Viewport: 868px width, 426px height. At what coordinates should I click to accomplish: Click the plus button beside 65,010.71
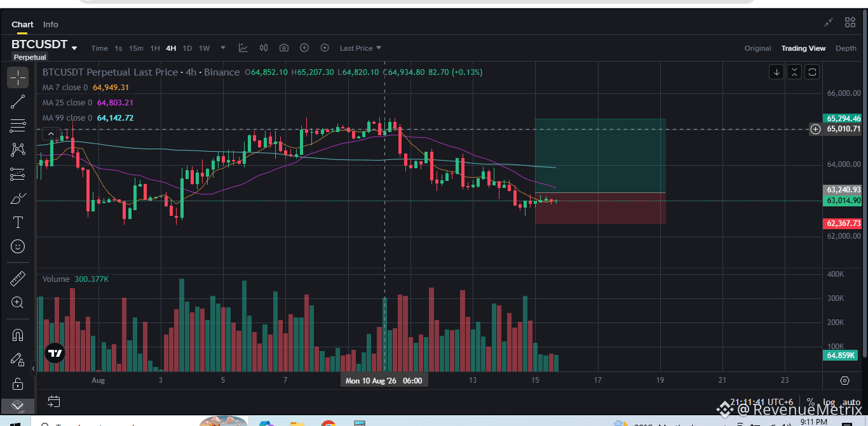click(x=815, y=129)
